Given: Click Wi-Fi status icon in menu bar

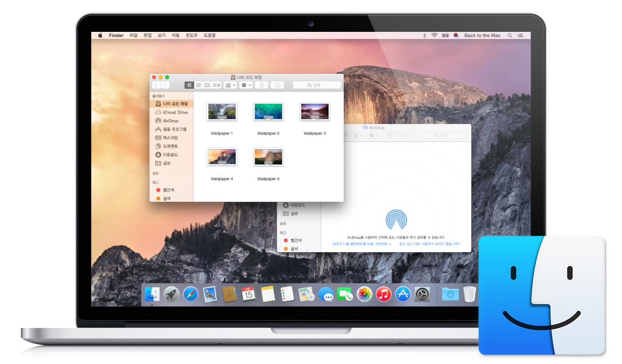Looking at the screenshot, I should pyautogui.click(x=434, y=35).
